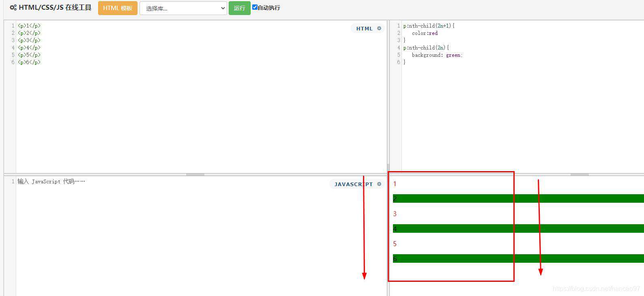The image size is (644, 296).
Task: Click the code line <p>2</p>
Action: pyautogui.click(x=29, y=33)
